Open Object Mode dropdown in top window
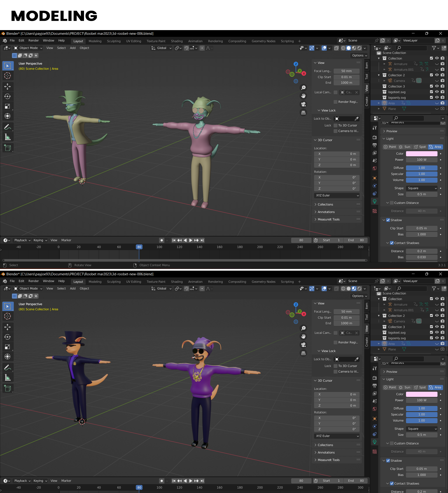The image size is (448, 493). pos(28,48)
